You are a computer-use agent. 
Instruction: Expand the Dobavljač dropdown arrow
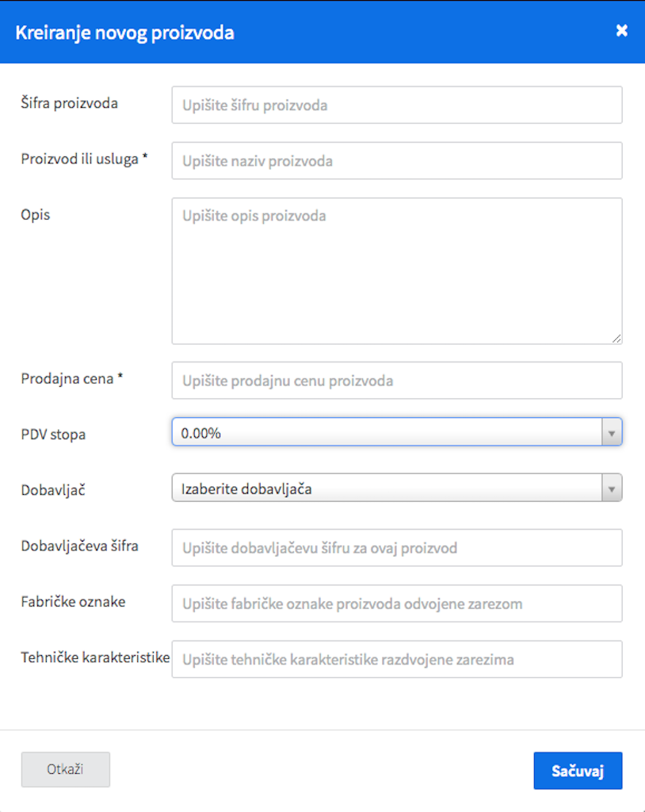tap(612, 488)
